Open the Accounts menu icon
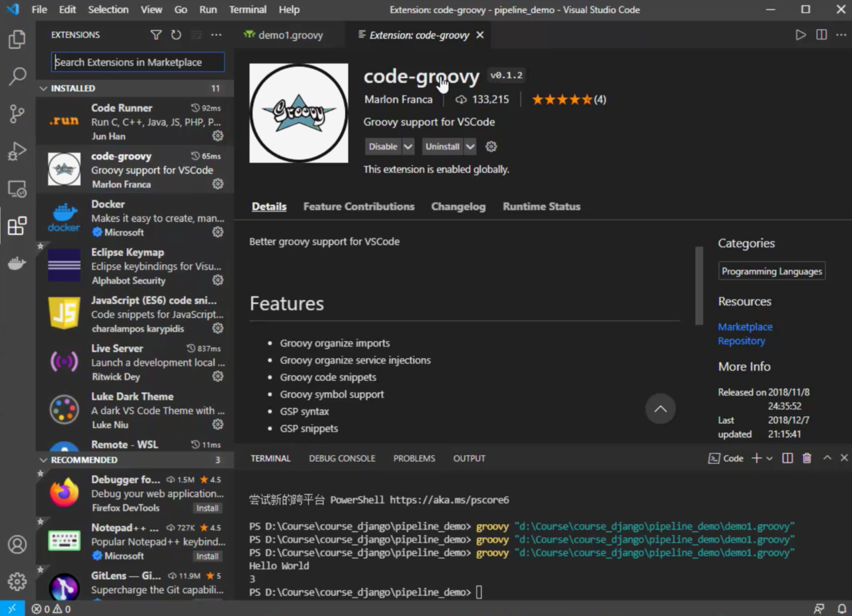Viewport: 852px width, 616px height. (17, 544)
